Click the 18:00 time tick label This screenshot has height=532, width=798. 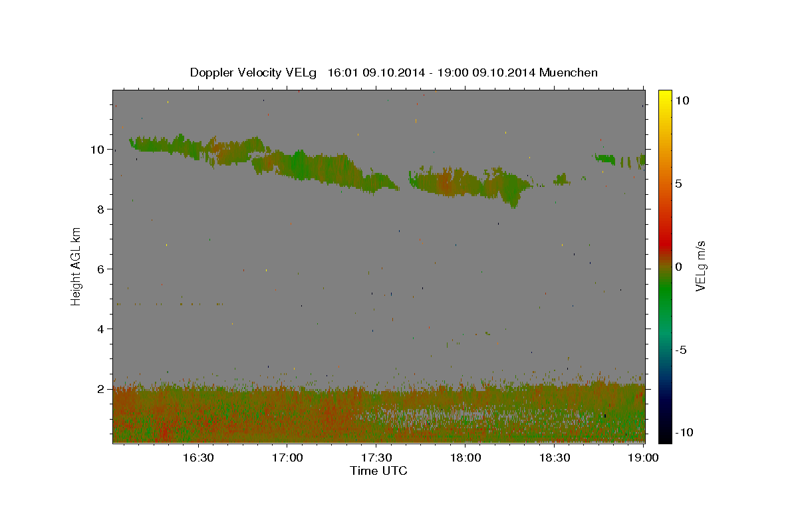point(465,458)
